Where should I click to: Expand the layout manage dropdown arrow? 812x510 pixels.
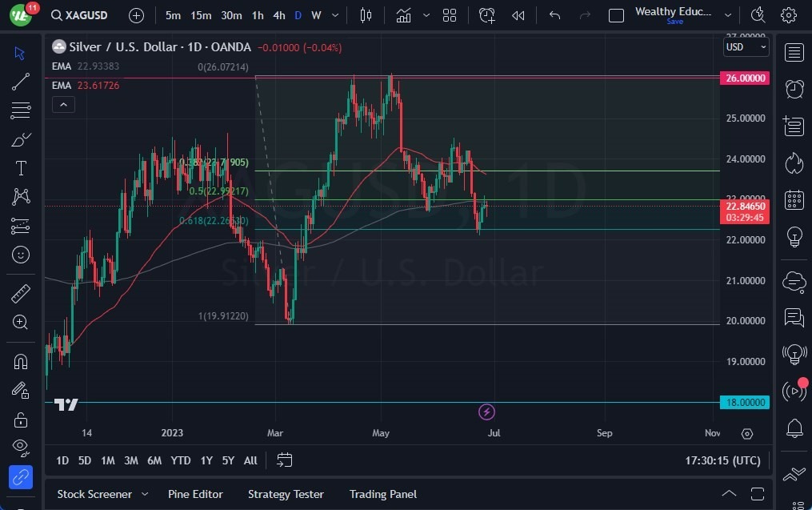[728, 15]
